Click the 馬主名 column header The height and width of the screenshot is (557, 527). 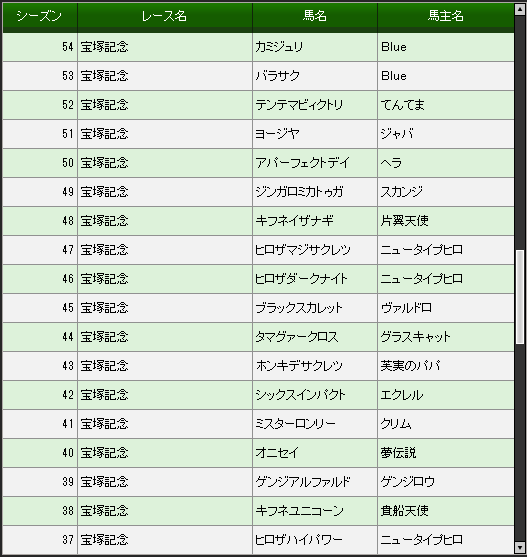point(446,16)
